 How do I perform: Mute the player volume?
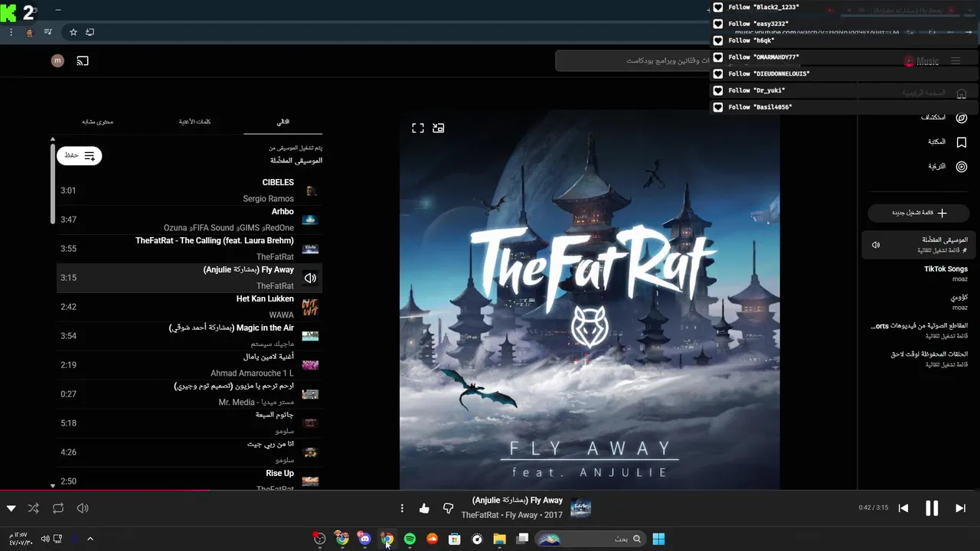click(x=83, y=508)
